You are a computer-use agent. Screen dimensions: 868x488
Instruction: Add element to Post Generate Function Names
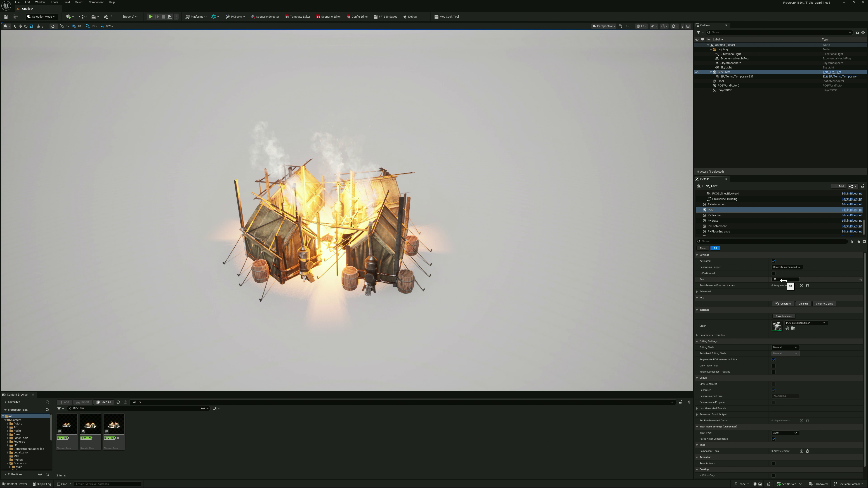801,286
